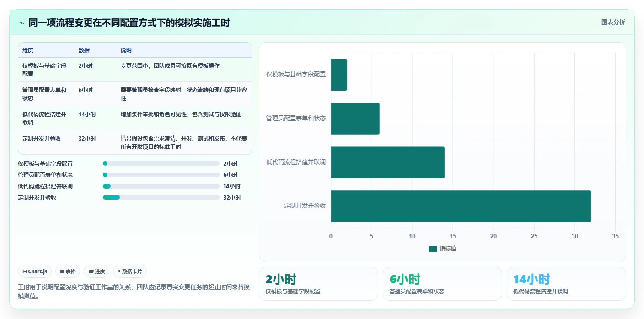Click the 仅模板与基础字段配置 progress bar
Screen dimensions: 644x319
pos(161,163)
